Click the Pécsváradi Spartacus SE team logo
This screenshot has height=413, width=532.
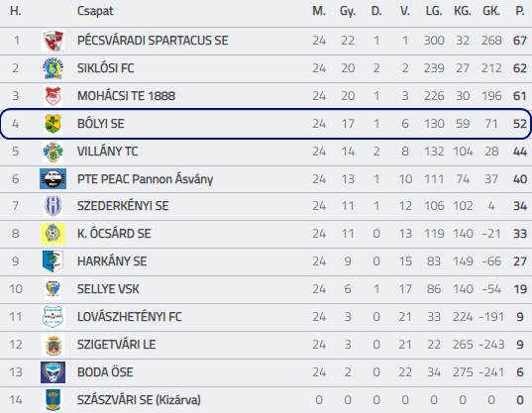[x=53, y=41]
